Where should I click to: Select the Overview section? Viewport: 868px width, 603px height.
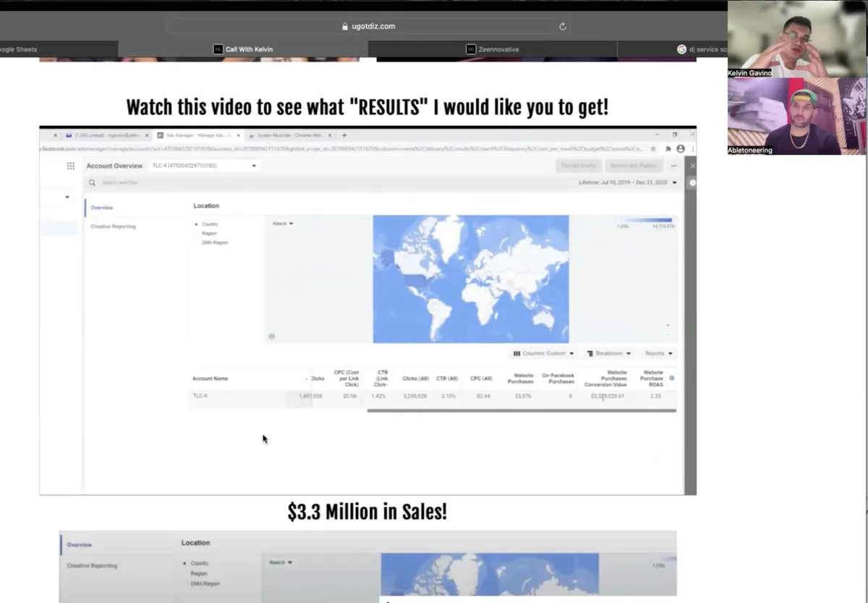[x=102, y=208]
